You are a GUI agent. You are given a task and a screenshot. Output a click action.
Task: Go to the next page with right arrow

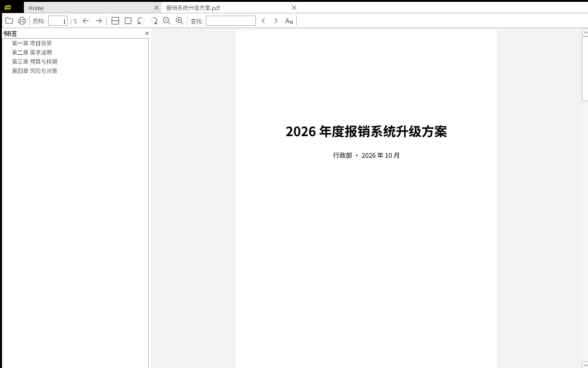tap(99, 21)
